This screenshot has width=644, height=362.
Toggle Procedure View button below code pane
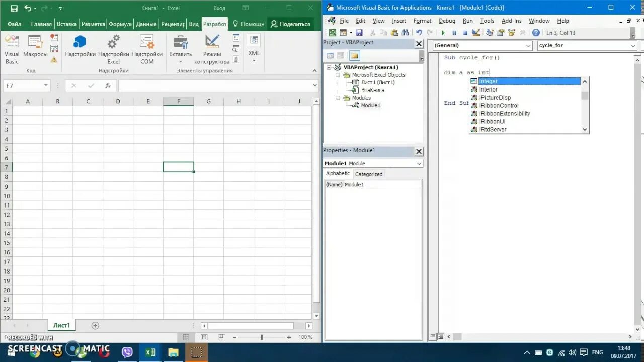(433, 337)
